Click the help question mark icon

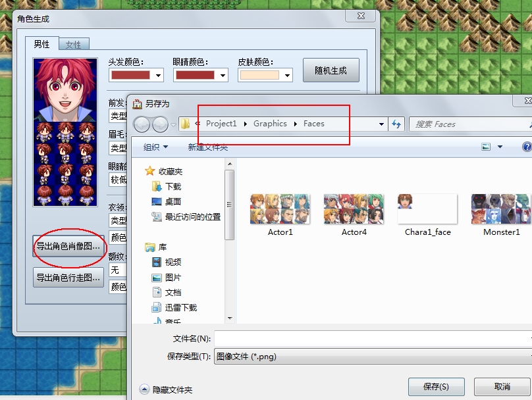point(527,147)
